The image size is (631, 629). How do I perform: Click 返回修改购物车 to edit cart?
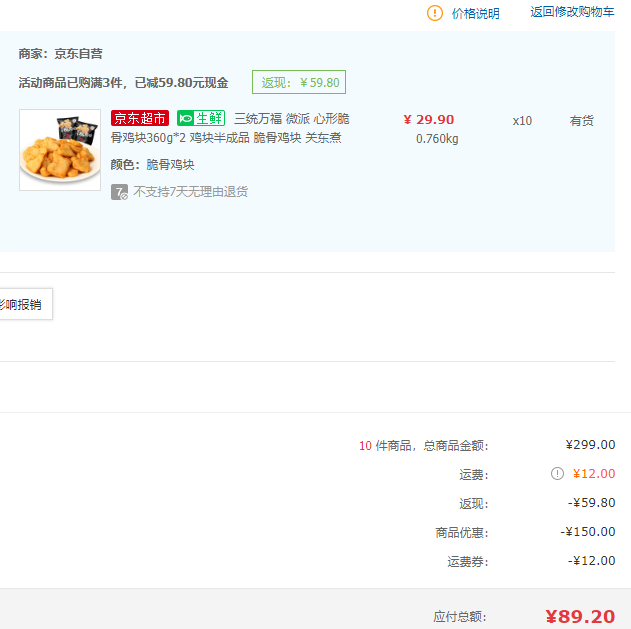pos(572,12)
